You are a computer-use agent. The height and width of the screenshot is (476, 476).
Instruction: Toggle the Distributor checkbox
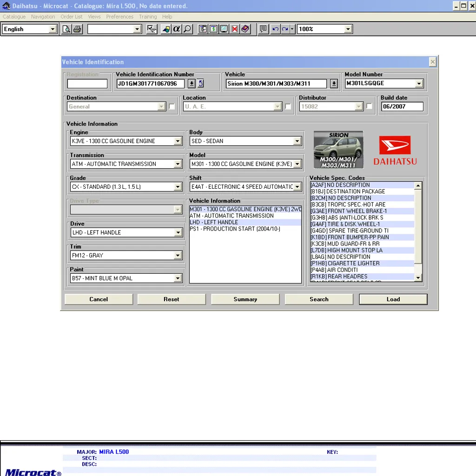[369, 106]
